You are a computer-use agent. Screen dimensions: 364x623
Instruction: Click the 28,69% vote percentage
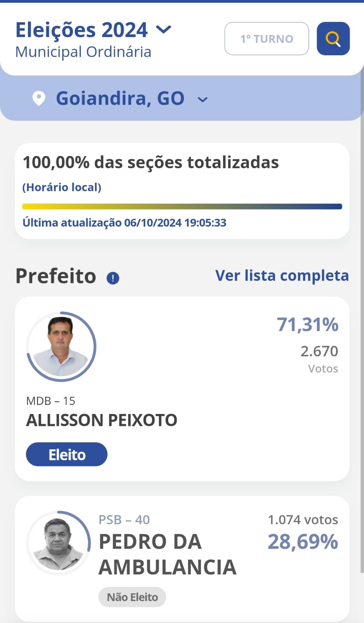pos(303,542)
